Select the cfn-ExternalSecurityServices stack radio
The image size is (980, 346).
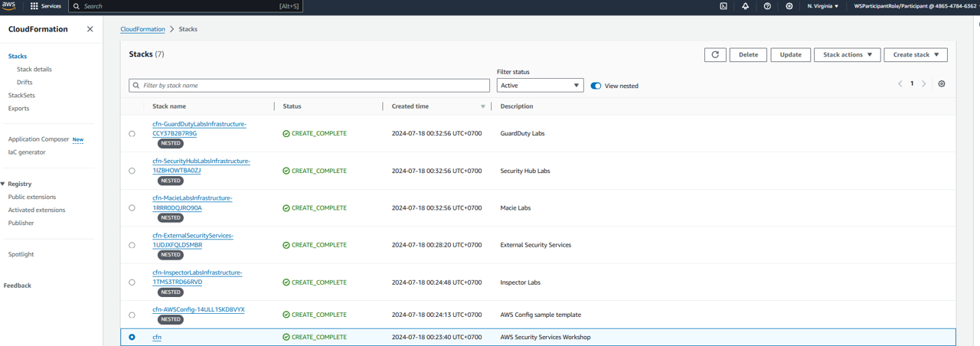pos(132,245)
